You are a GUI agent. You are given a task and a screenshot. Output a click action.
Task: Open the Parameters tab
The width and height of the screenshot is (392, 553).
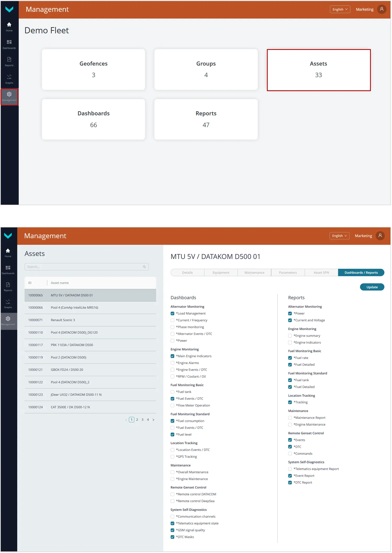(288, 273)
